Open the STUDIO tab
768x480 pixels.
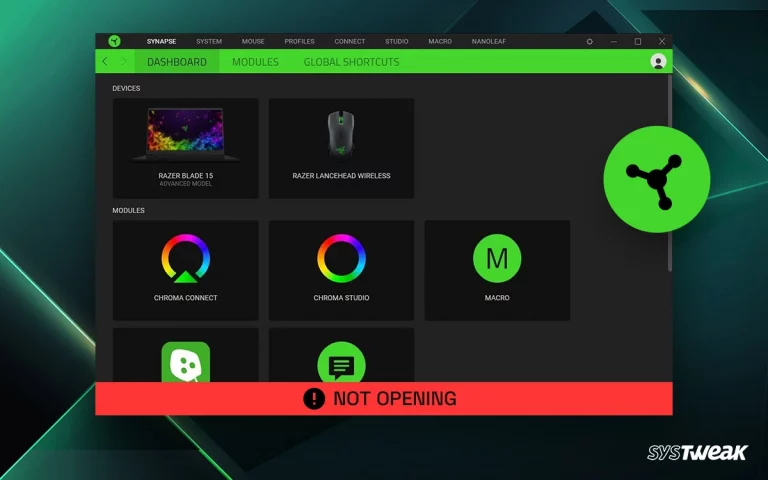[397, 42]
